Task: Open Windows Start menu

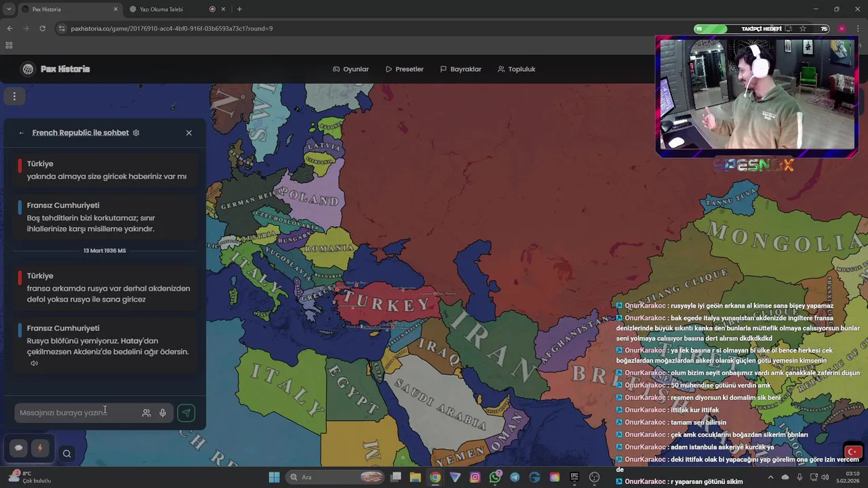Action: (x=274, y=477)
